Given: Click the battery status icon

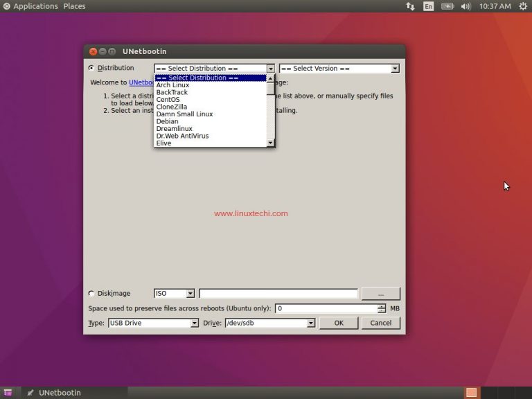Looking at the screenshot, I should (x=447, y=6).
